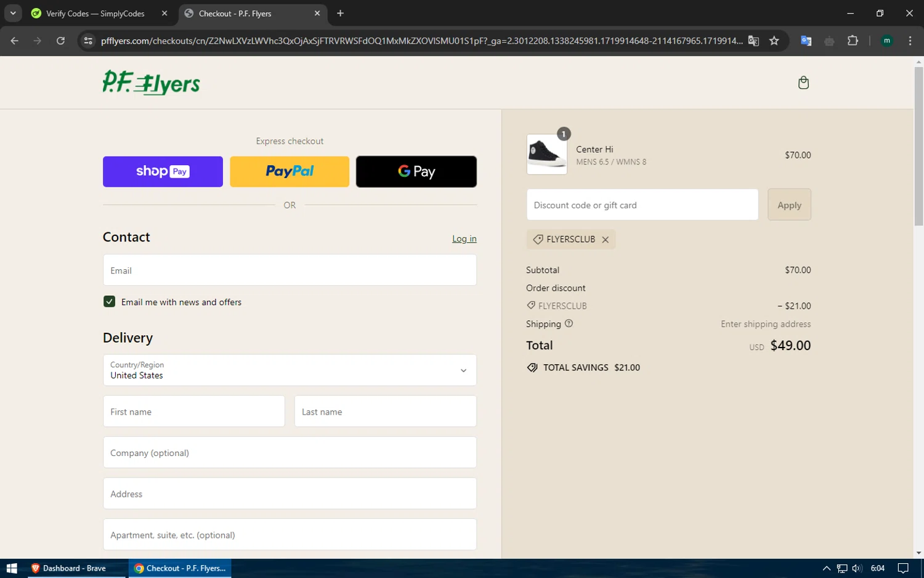Screen dimensions: 924x578
Task: Expand the Country/Region dropdown
Action: (x=290, y=370)
